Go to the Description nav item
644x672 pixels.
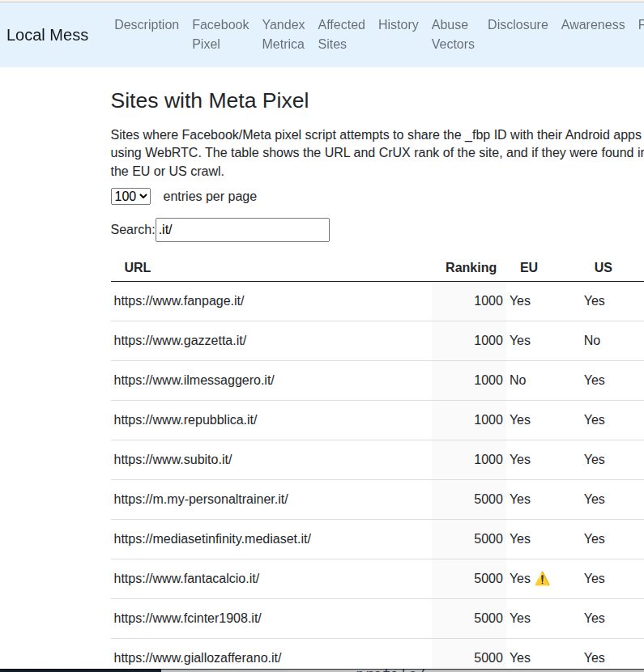[147, 25]
